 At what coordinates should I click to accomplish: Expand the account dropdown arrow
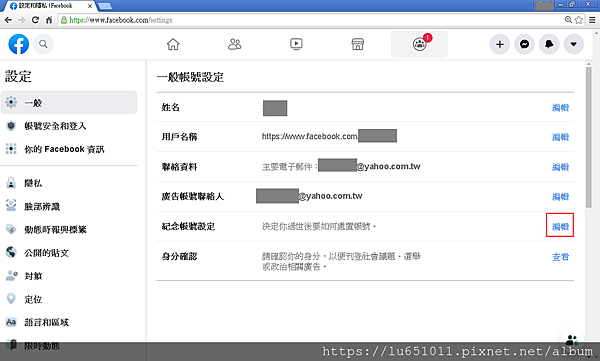574,44
